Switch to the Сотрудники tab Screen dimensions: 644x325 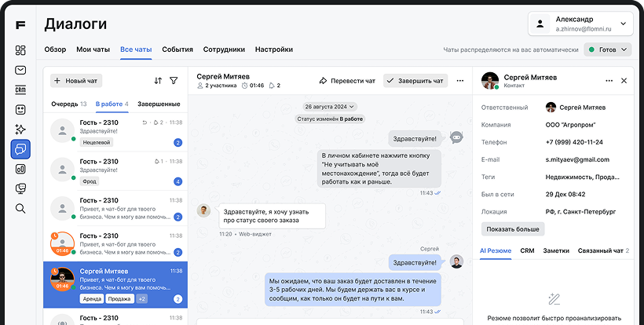click(x=224, y=49)
